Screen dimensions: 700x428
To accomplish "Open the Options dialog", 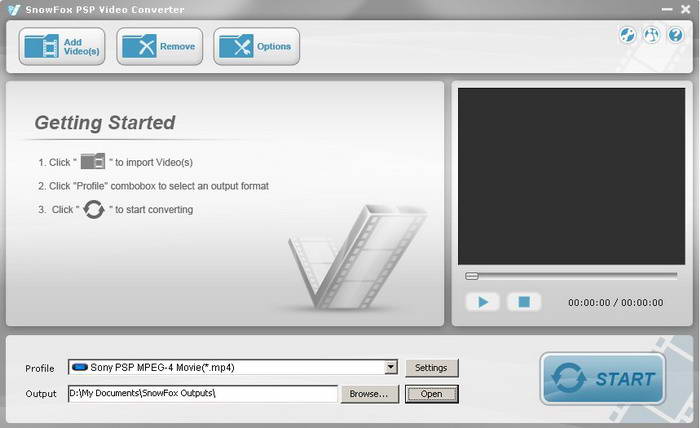I will click(x=256, y=46).
